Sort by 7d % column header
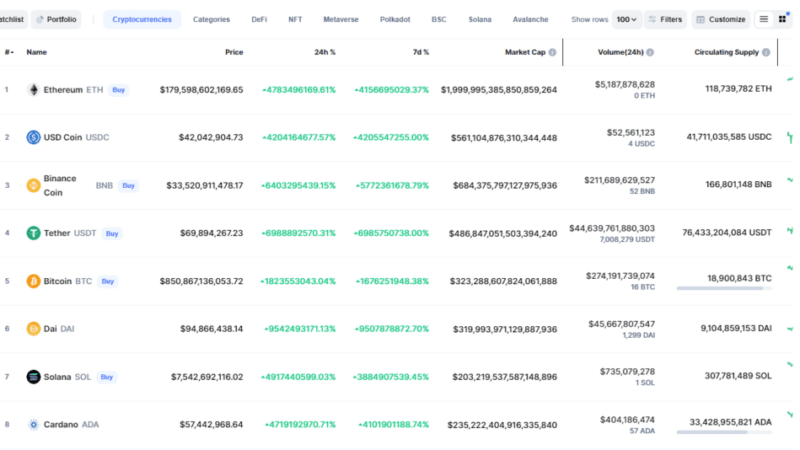Screen dimensions: 800x450 coord(421,52)
